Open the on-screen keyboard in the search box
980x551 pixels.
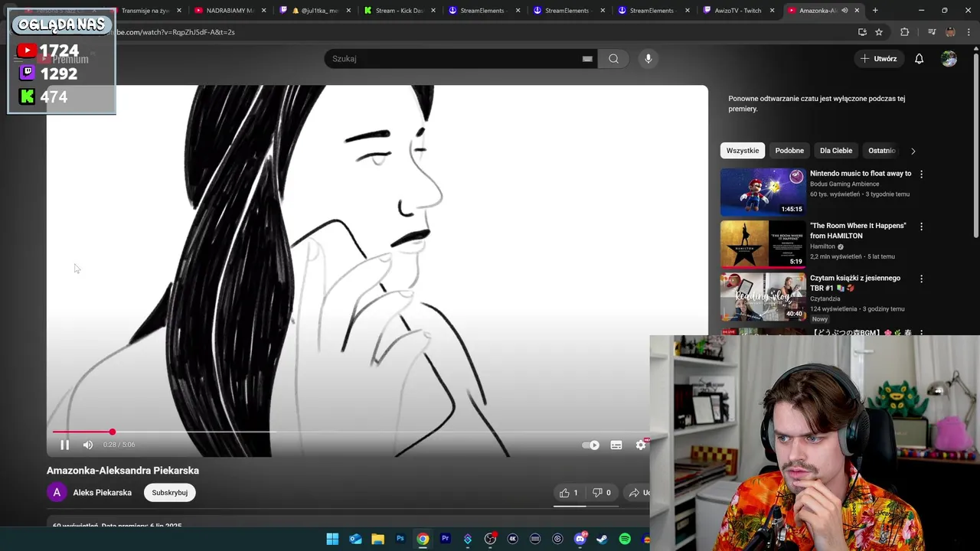(587, 59)
